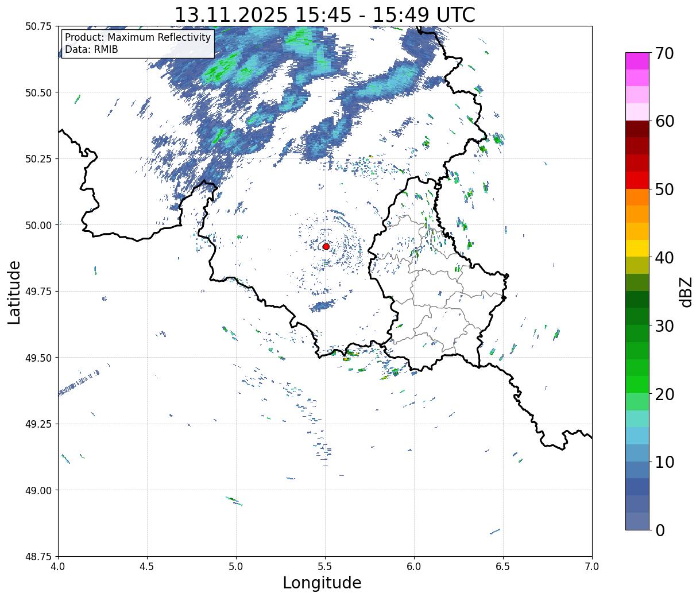Click the colorbar tick label "70"
The width and height of the screenshot is (700, 597).
[x=664, y=53]
